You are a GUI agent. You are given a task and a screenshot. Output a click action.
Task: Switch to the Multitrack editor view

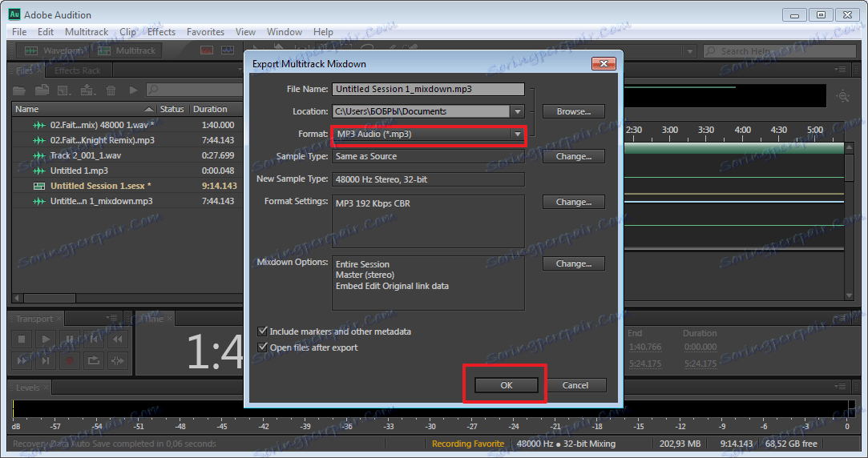coord(127,51)
